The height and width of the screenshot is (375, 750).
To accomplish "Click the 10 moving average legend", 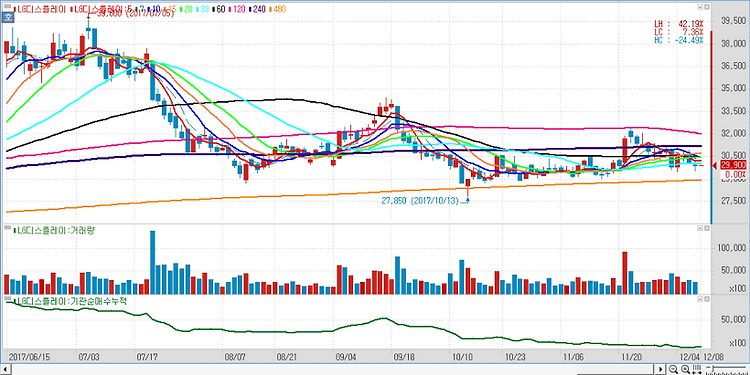I will [154, 9].
